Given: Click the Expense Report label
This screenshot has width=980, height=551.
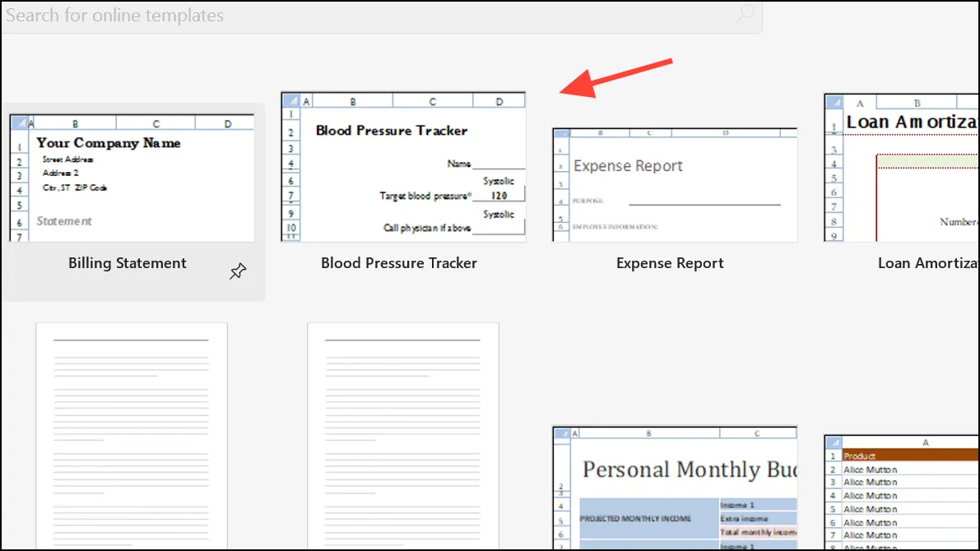Looking at the screenshot, I should tap(670, 263).
